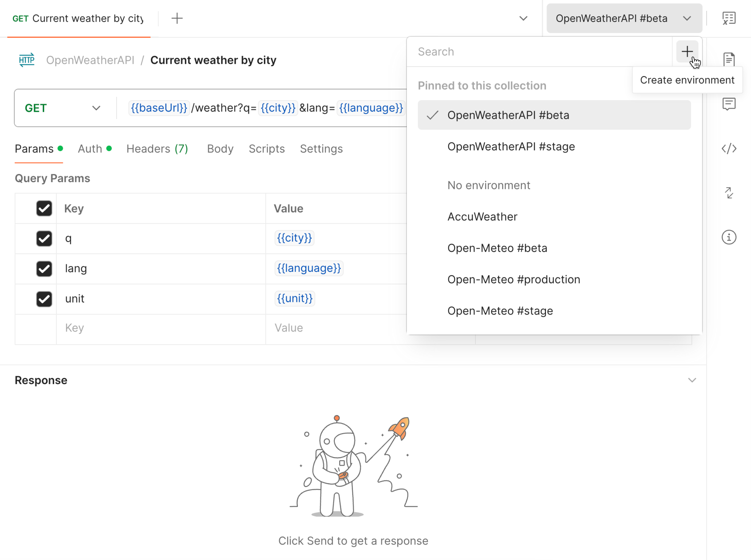Click the plus icon in the environment search dropdown
This screenshot has height=560, width=751.
pos(687,52)
